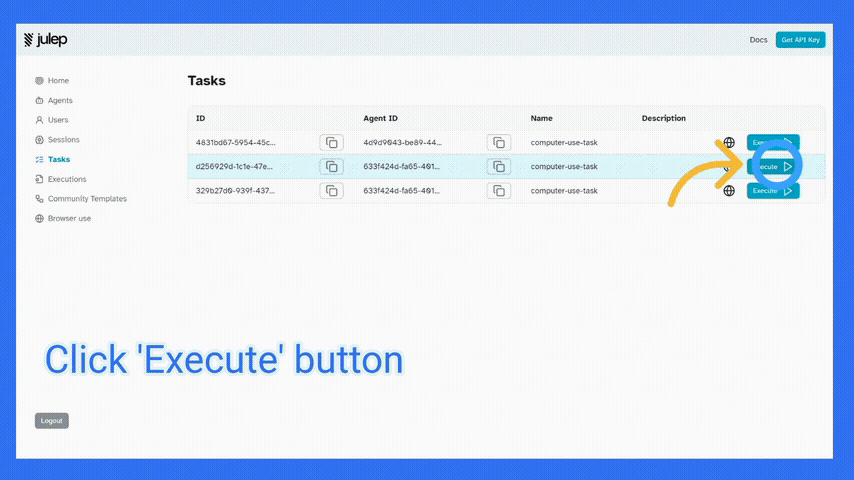Click the Get API Key button
The image size is (854, 480).
(800, 40)
